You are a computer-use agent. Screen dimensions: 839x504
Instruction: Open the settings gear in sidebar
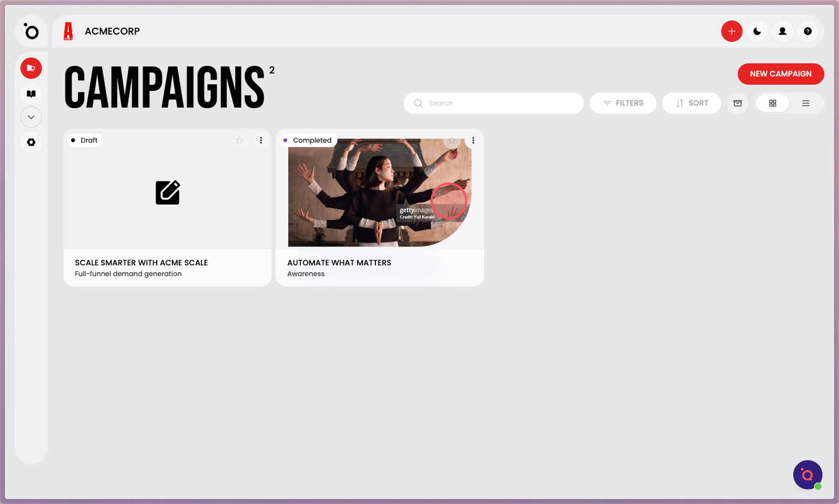(x=31, y=142)
